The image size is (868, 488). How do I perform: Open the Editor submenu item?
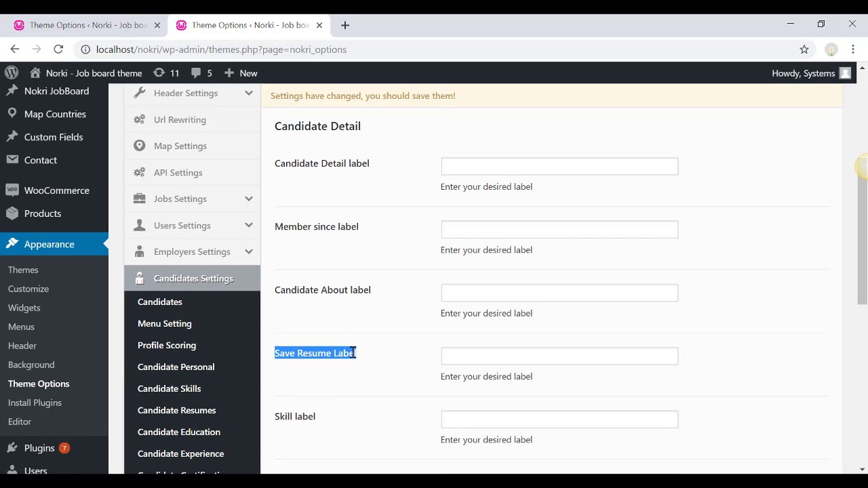coord(20,422)
